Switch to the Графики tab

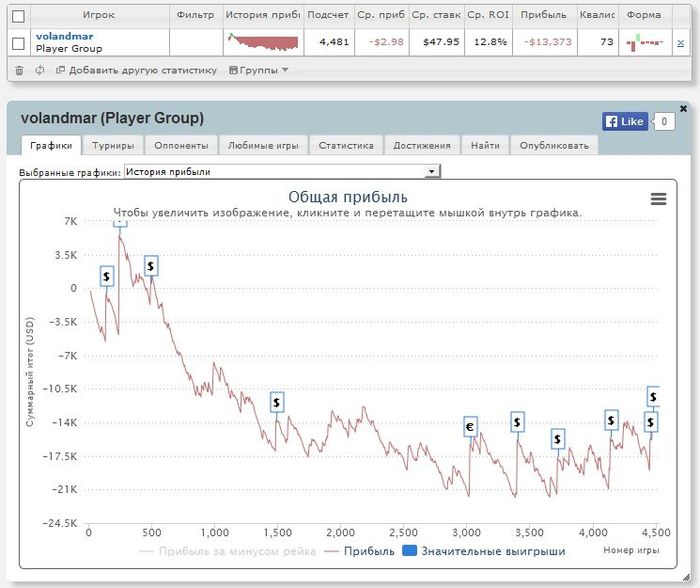tap(51, 146)
